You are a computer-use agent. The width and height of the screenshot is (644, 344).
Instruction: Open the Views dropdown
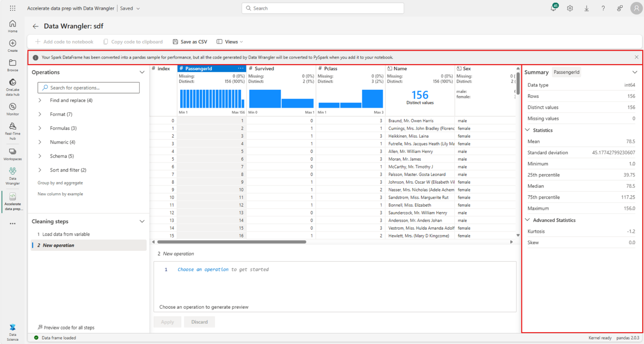pyautogui.click(x=230, y=42)
